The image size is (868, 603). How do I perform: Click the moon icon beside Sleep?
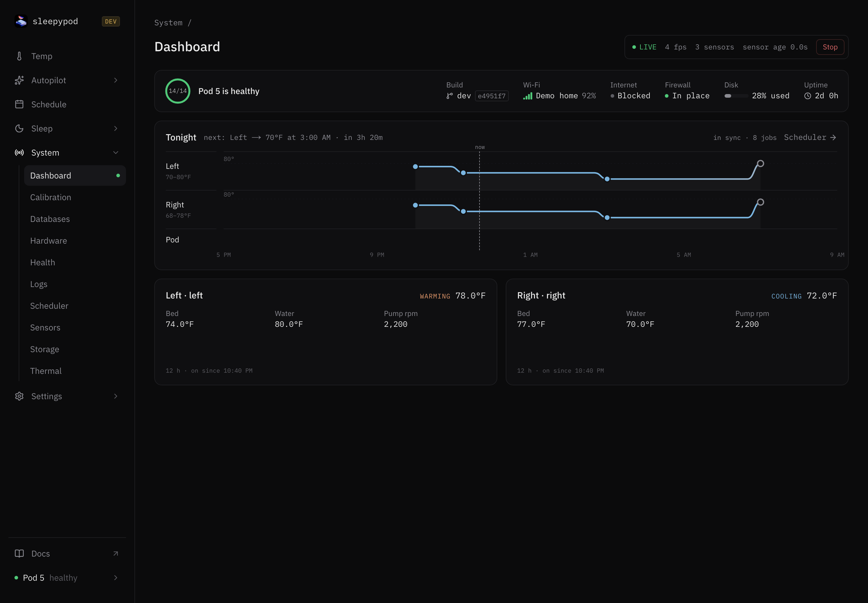(x=19, y=128)
